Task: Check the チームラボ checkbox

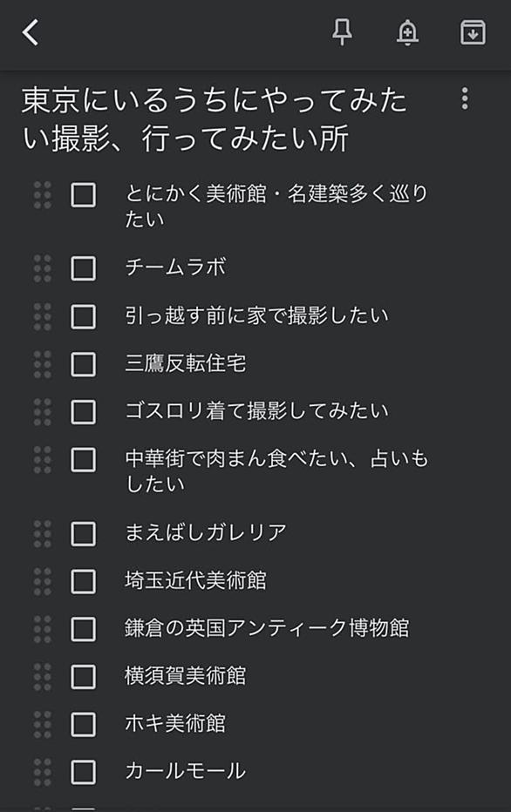Action: [x=83, y=268]
